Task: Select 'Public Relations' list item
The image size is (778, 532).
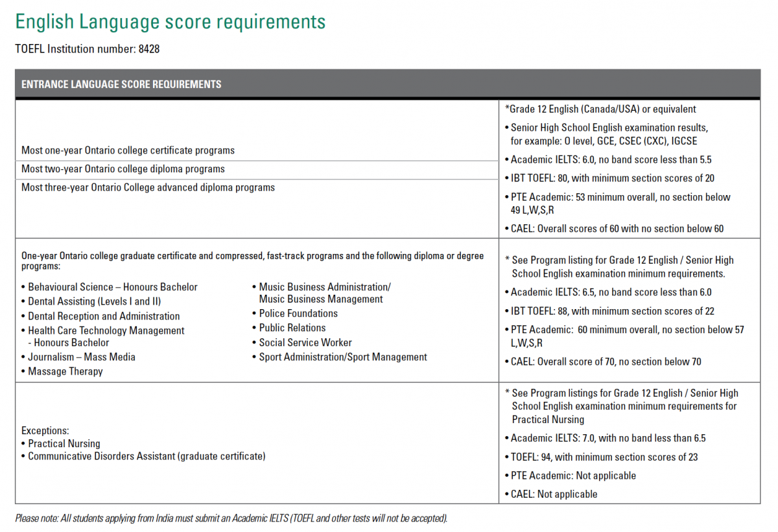Action: pyautogui.click(x=289, y=328)
